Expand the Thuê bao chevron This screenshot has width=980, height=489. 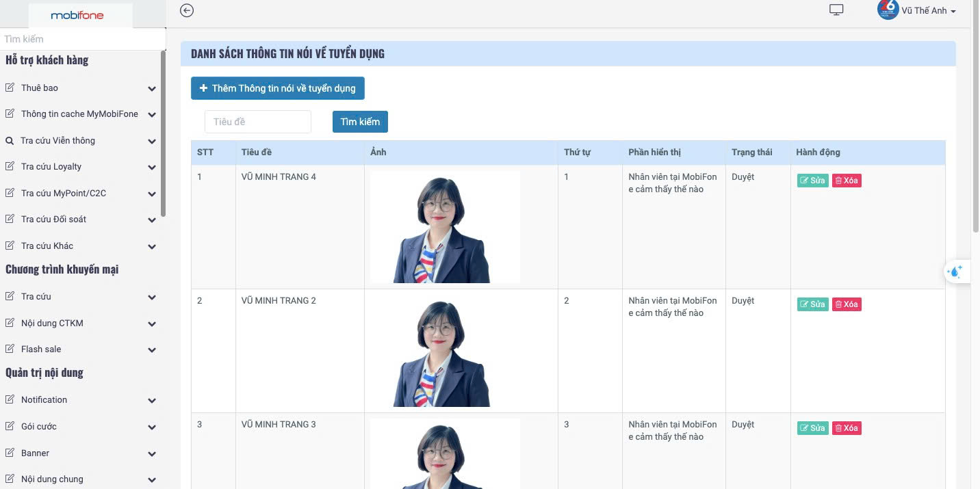(152, 89)
